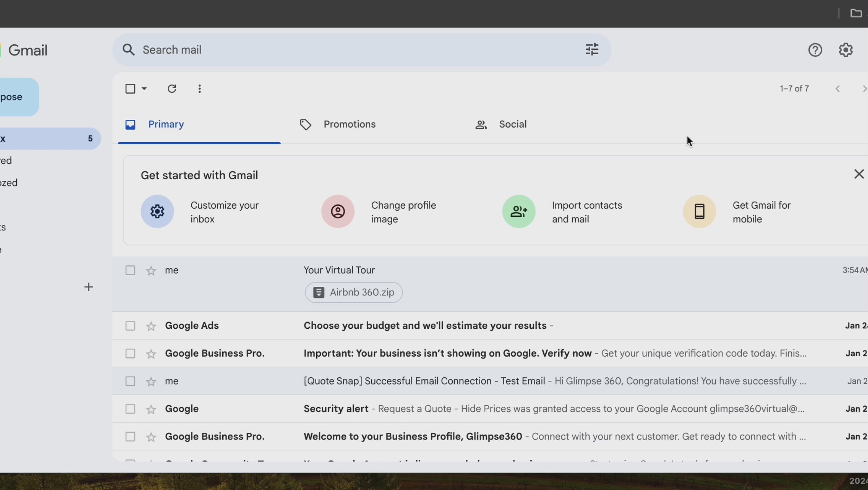This screenshot has height=490, width=868.
Task: Open the Important: Your business isn't showing email
Action: pyautogui.click(x=490, y=354)
